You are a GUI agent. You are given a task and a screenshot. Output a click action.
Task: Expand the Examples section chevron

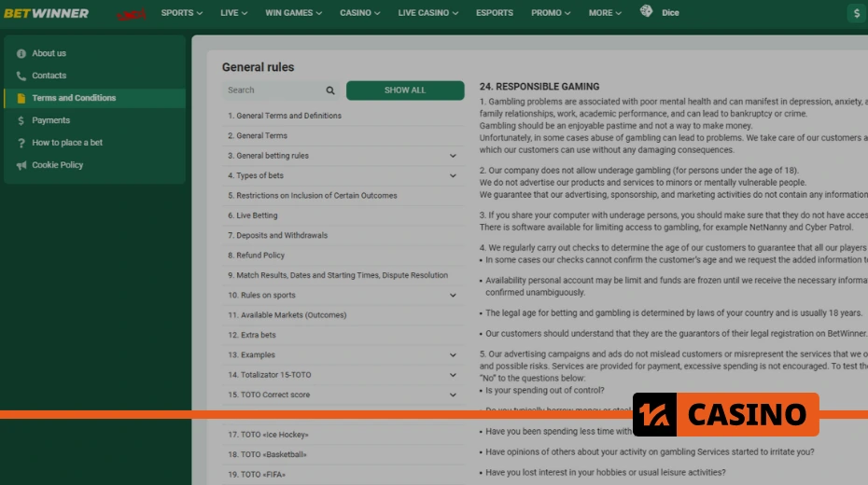pos(453,355)
